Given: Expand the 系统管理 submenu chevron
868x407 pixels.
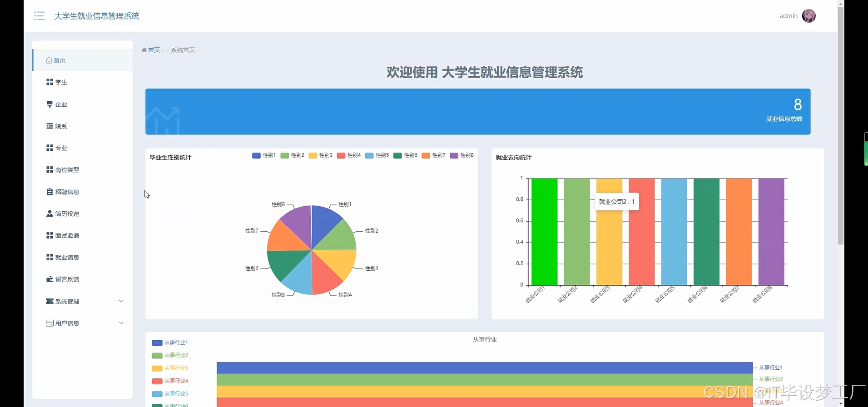Looking at the screenshot, I should [121, 301].
